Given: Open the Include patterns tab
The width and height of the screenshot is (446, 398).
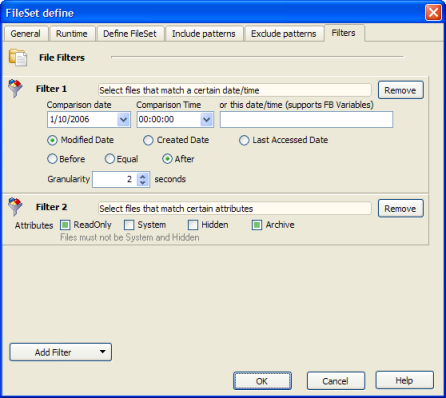Looking at the screenshot, I should point(204,34).
